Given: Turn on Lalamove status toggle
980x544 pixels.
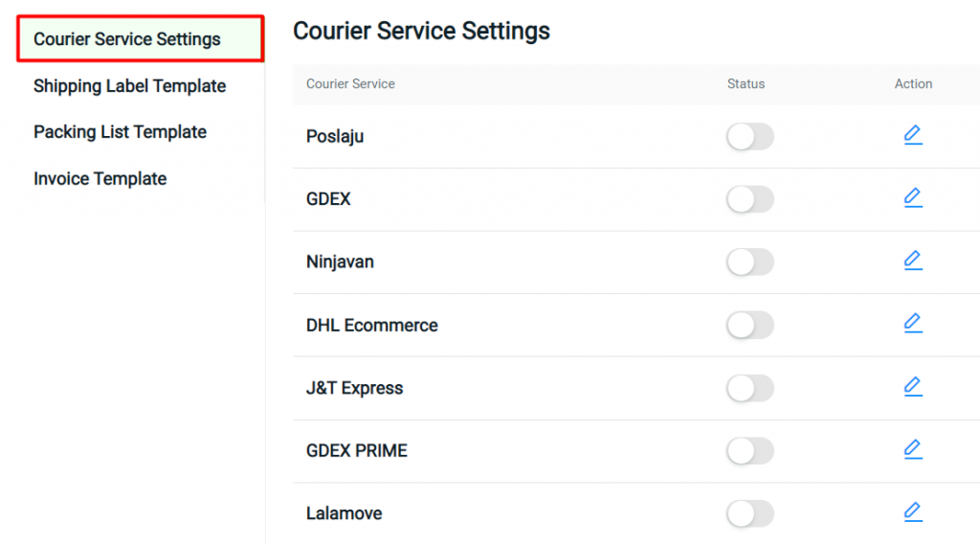Looking at the screenshot, I should point(750,513).
